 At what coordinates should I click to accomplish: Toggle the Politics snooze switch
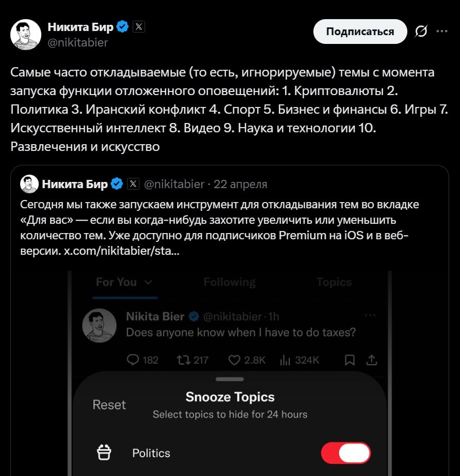point(346,453)
